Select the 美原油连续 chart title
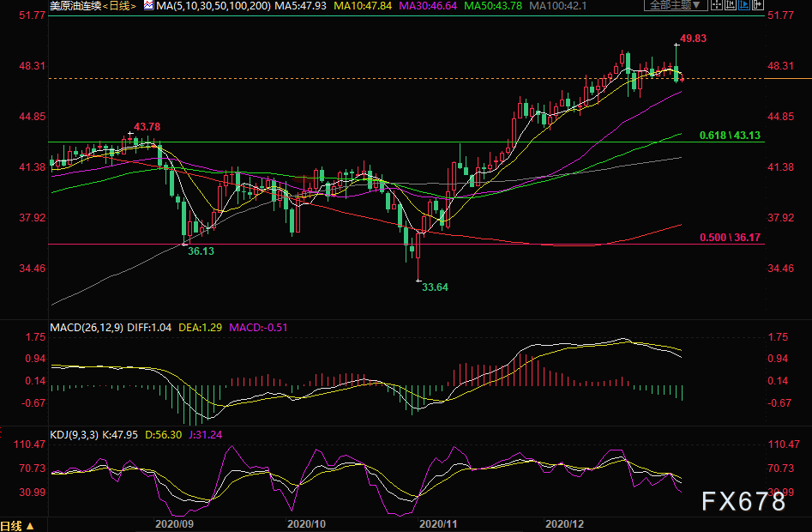The image size is (812, 532). pyautogui.click(x=77, y=6)
